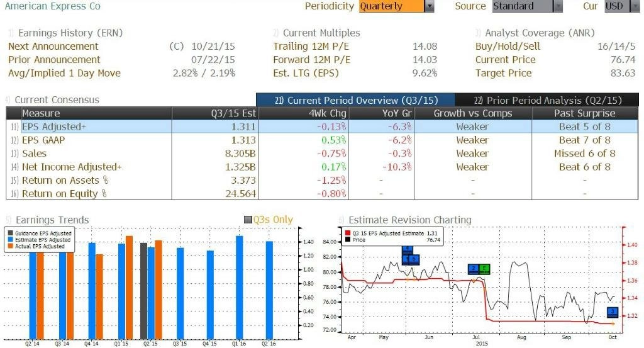Click the American Express Co title
The image size is (644, 348).
click(53, 6)
